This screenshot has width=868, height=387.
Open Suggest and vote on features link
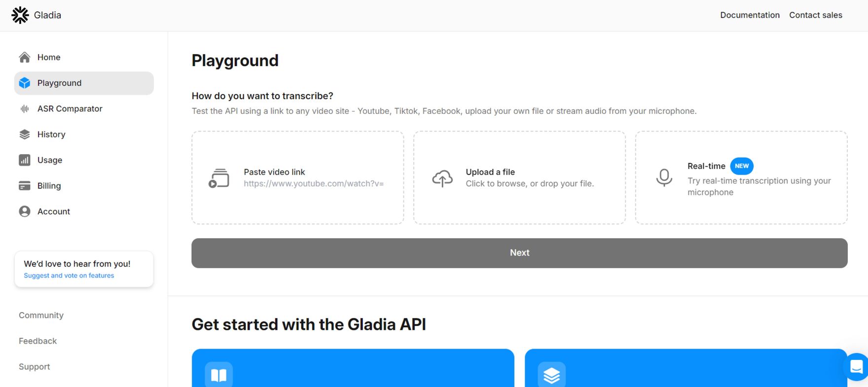[69, 276]
